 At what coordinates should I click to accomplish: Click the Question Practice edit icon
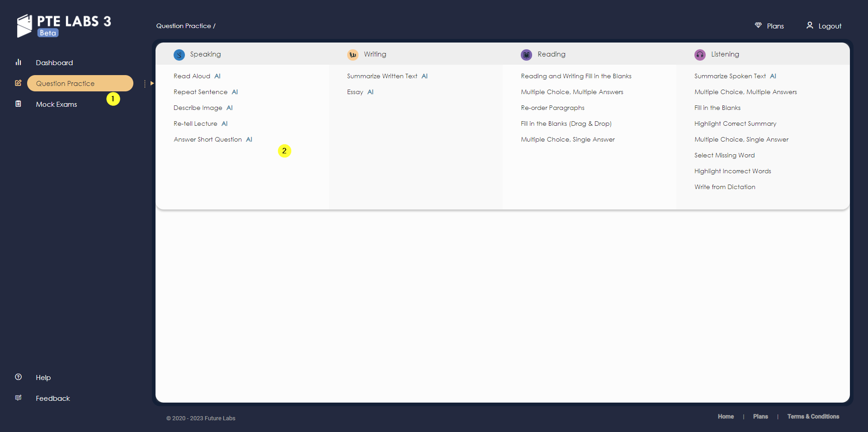tap(18, 83)
